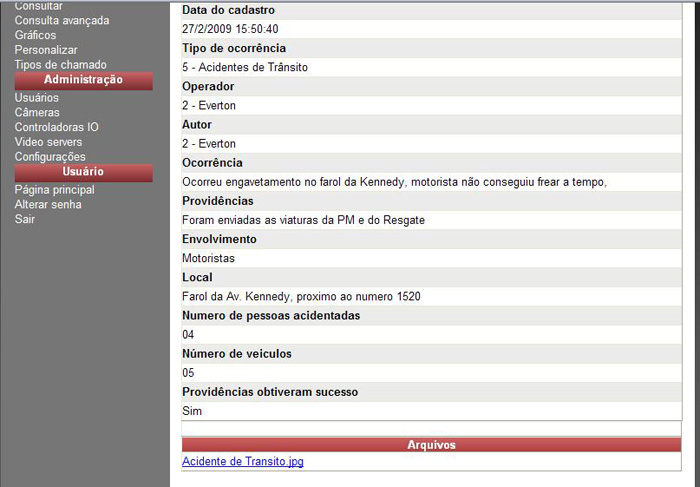
Task: Open the Consultar menu item
Action: 37,6
